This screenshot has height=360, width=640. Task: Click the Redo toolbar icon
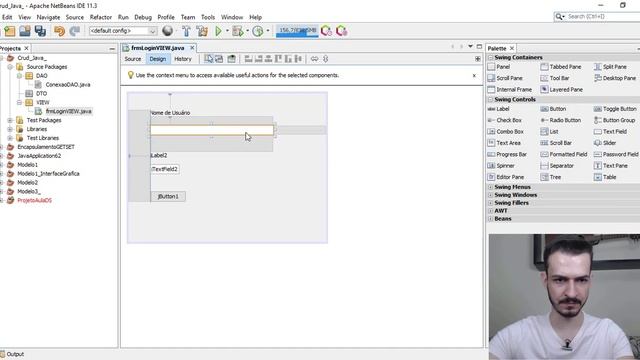coord(75,31)
